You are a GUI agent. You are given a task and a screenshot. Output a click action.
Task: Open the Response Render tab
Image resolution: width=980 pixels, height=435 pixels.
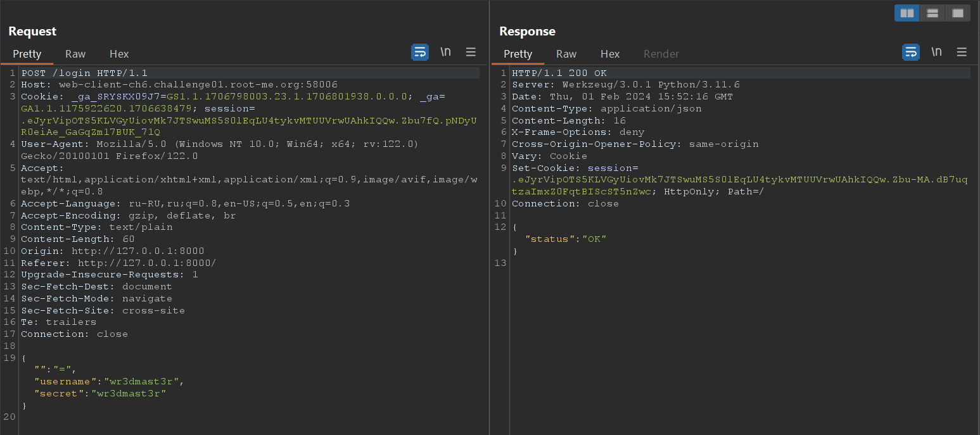point(661,54)
